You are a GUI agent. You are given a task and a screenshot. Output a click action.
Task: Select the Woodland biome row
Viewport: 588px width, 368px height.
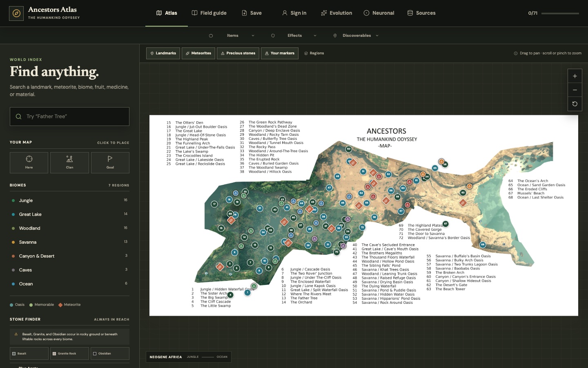(69, 228)
